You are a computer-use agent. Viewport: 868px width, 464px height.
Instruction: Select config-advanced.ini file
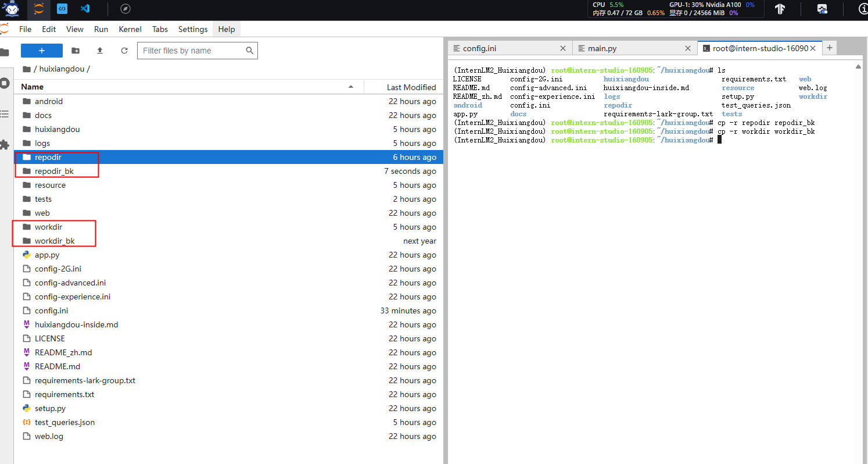(229, 283)
